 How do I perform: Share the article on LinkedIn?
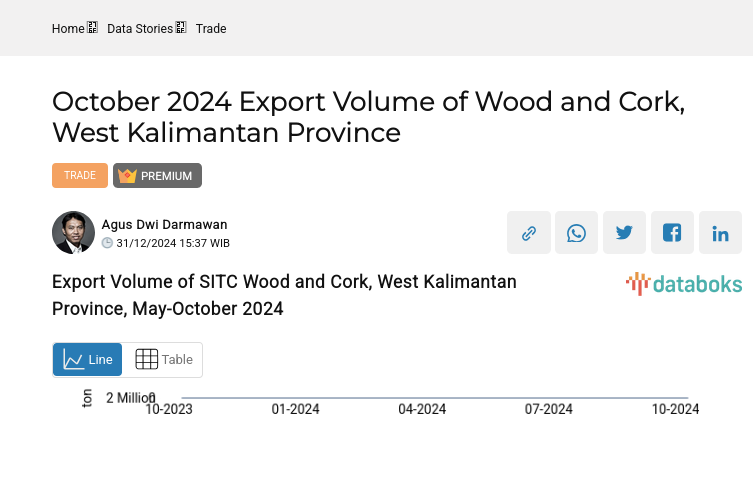point(720,233)
